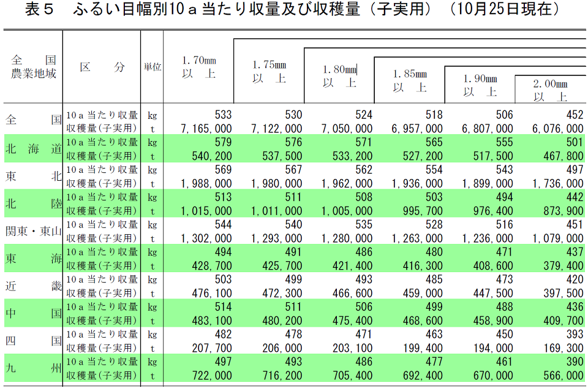
Task: Click the column header 1.90mm 以上
Action: pos(480,86)
